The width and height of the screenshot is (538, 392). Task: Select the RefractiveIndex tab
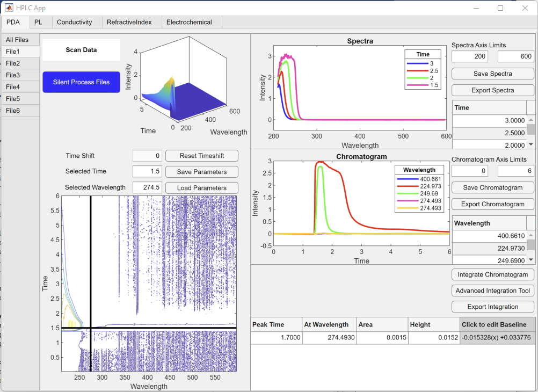pos(129,22)
